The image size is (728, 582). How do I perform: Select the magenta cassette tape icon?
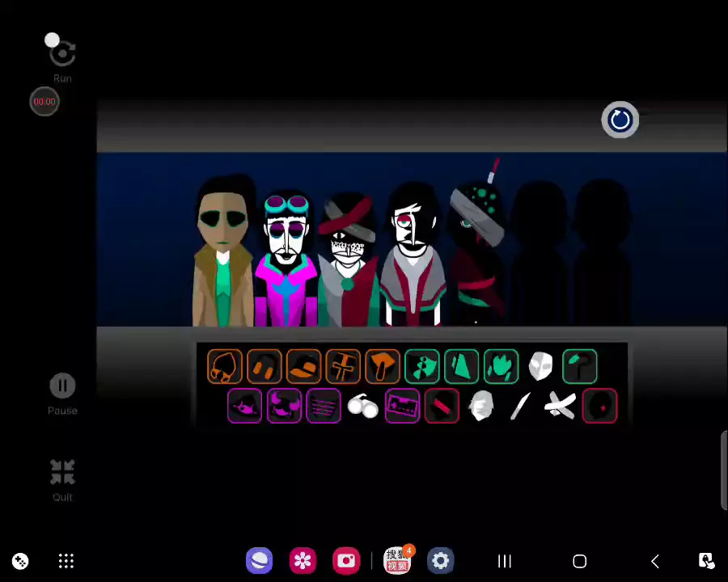click(402, 406)
